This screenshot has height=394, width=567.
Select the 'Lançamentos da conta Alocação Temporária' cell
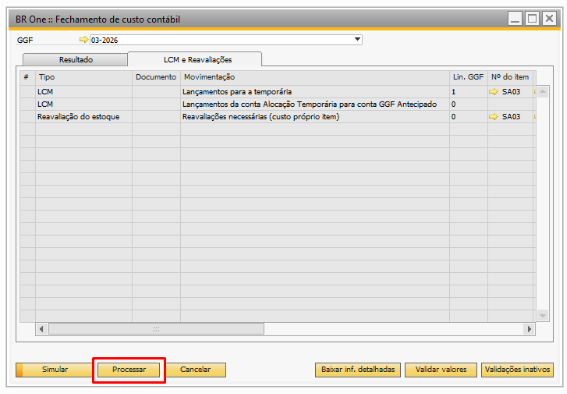tap(315, 104)
